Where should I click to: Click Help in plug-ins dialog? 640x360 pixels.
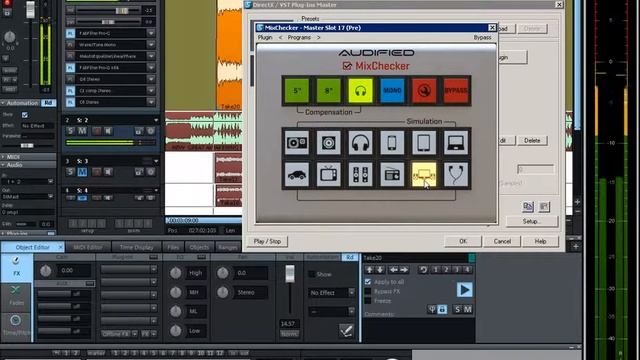point(540,241)
